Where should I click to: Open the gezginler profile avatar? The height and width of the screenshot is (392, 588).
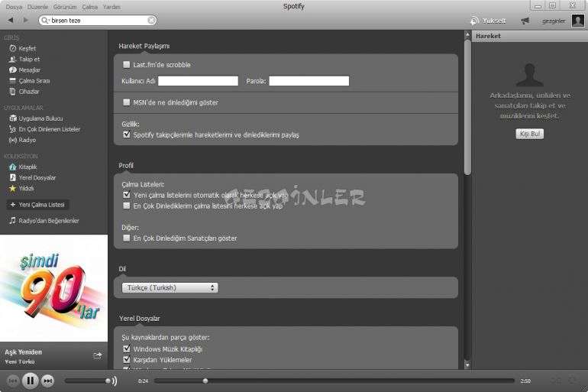[x=577, y=21]
